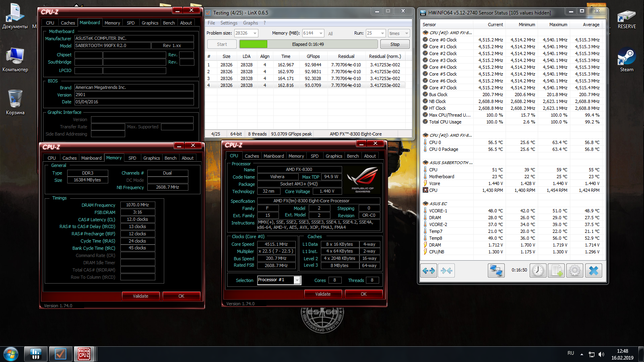The height and width of the screenshot is (362, 644).
Task: Click OK in the AMD FX-8300 CPU-Z window
Action: pyautogui.click(x=363, y=294)
